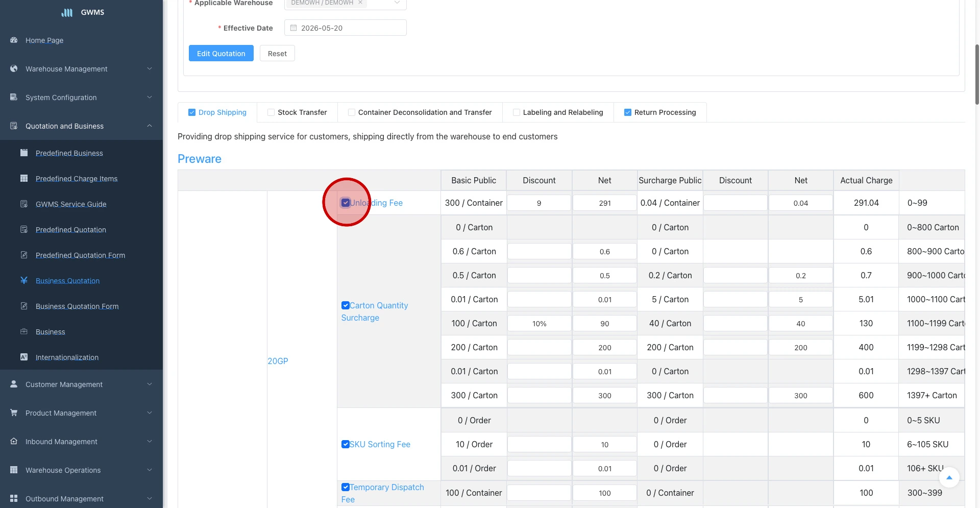
Task: Click the Unloading Fee link text
Action: (x=376, y=203)
